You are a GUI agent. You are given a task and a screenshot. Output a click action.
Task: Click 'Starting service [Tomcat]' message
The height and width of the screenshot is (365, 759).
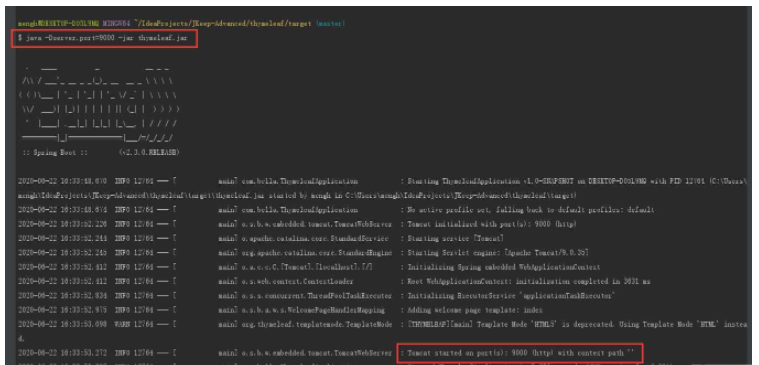pos(455,238)
